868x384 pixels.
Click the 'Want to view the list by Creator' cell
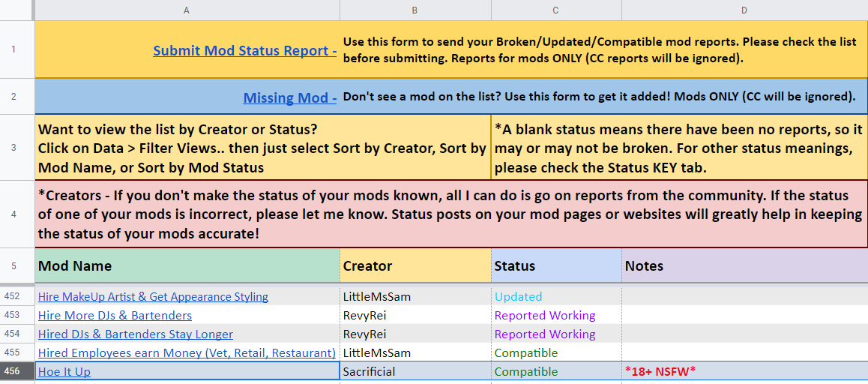click(262, 148)
